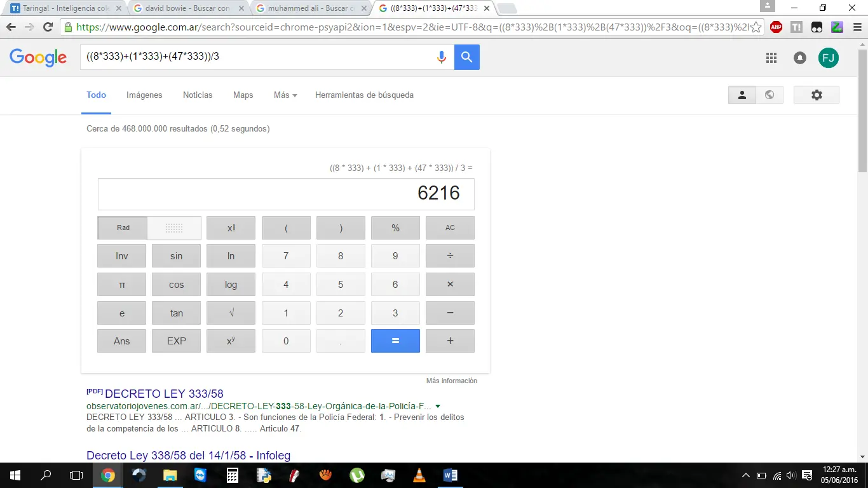The height and width of the screenshot is (488, 868).
Task: Open Task View in the taskbar
Action: click(76, 475)
